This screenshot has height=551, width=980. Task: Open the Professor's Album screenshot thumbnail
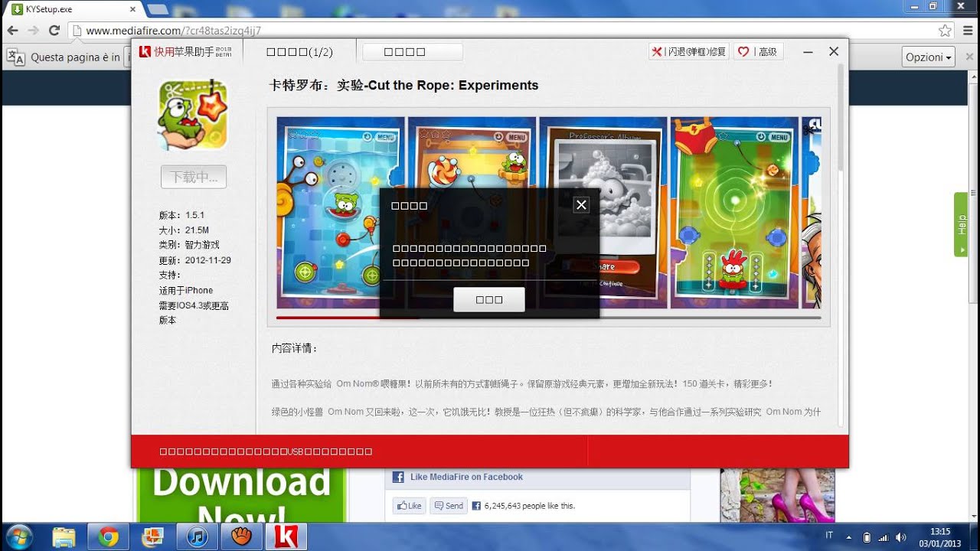(x=603, y=213)
